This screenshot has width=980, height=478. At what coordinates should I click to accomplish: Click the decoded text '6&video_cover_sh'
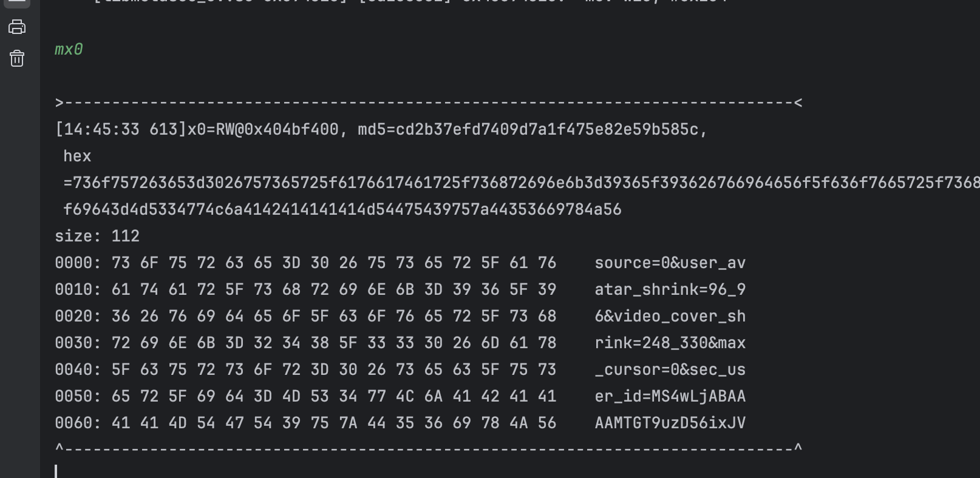pos(670,316)
